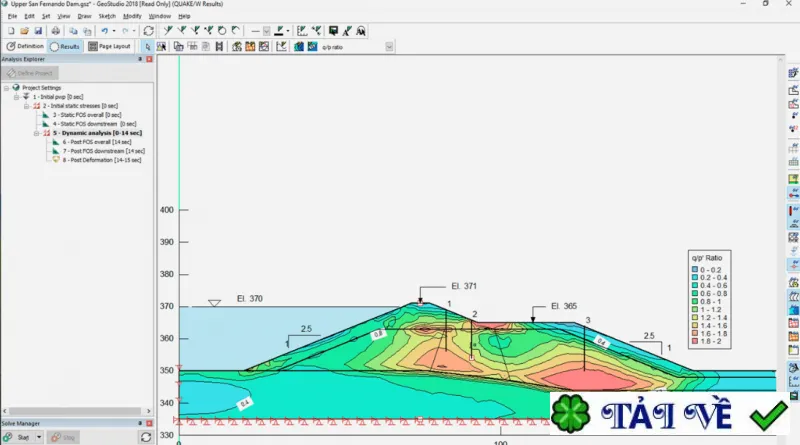This screenshot has width=800, height=445.
Task: Click the 1.8 - 2 legend color swatch
Action: [x=695, y=341]
